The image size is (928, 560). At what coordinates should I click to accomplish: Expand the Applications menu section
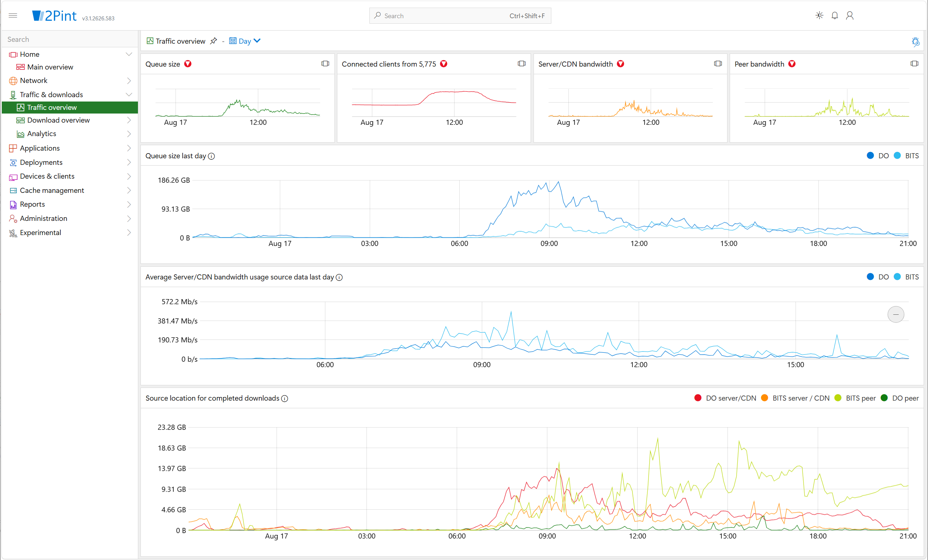[x=129, y=148]
